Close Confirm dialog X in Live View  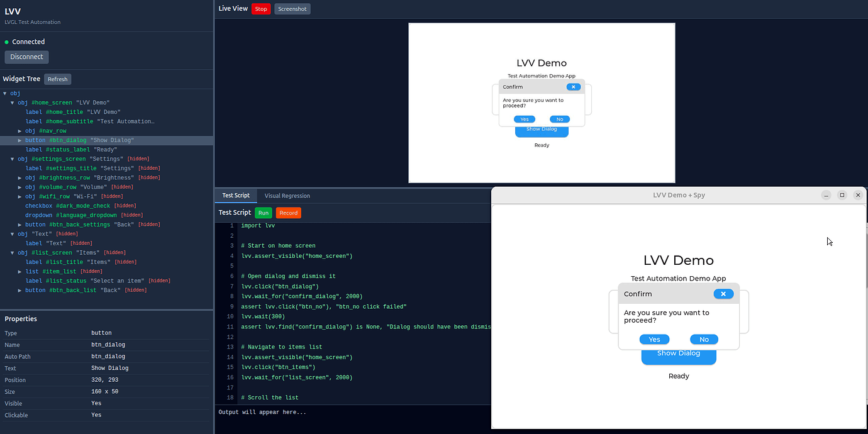(573, 87)
